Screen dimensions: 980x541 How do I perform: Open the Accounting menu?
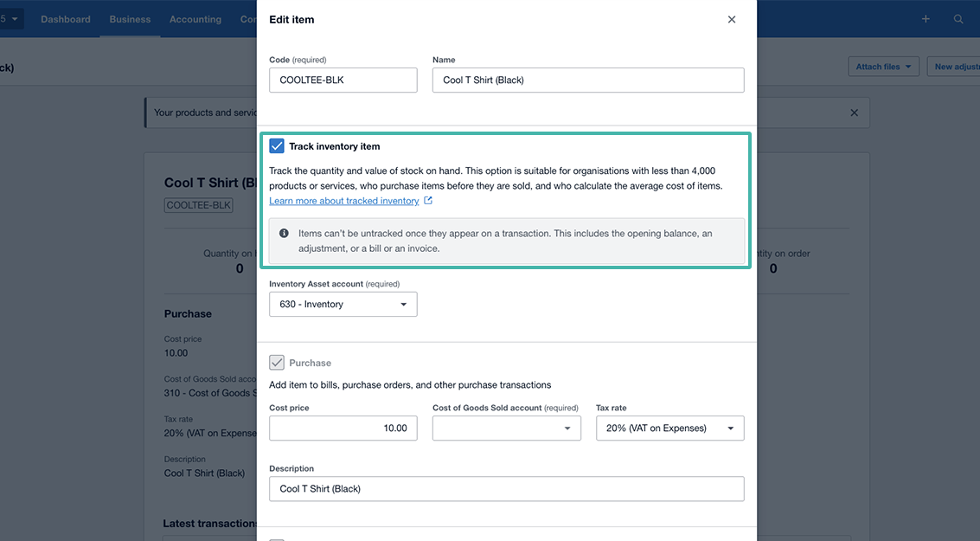click(195, 19)
